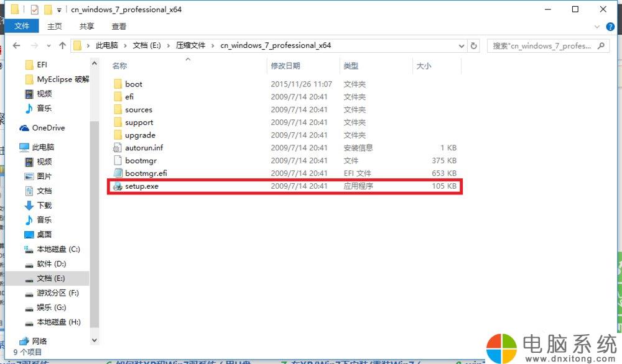Open 本地磁盘 (H:) drive
Screen dimensions: 622x364
pos(52,322)
